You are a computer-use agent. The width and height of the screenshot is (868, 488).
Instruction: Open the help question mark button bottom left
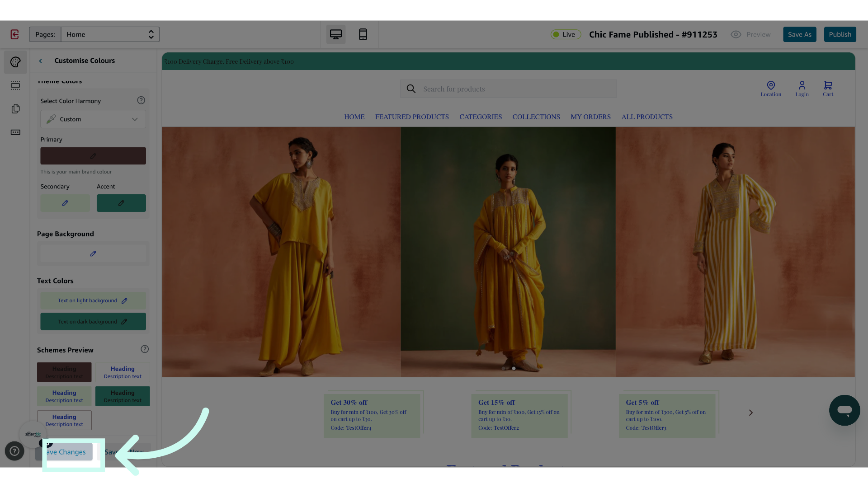coord(14,451)
